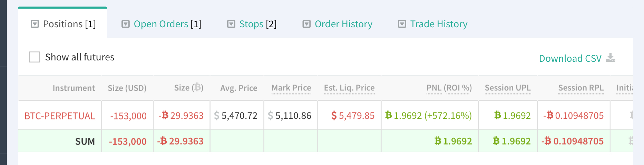Click the arrow icon beside Order History
The image size is (644, 165).
(306, 24)
